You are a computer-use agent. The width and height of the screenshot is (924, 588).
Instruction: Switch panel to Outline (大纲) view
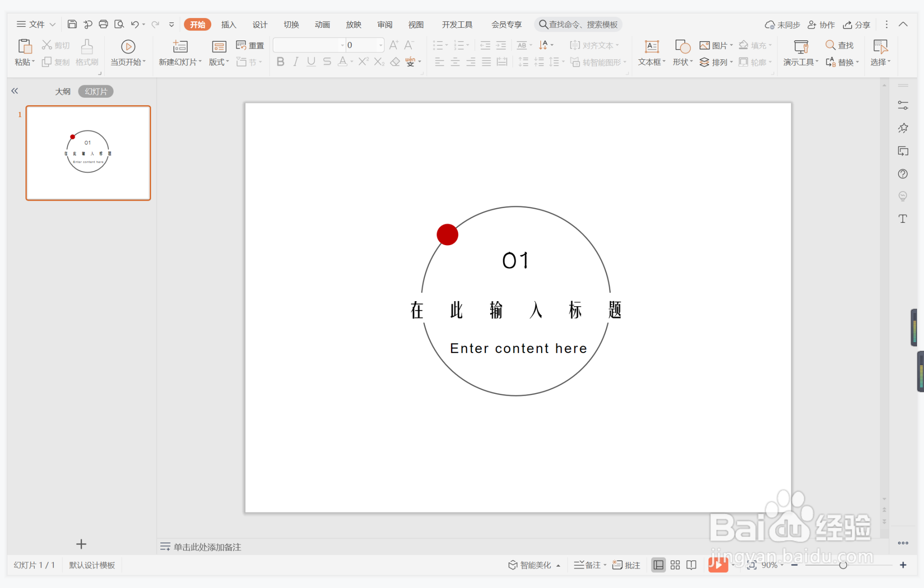tap(63, 91)
